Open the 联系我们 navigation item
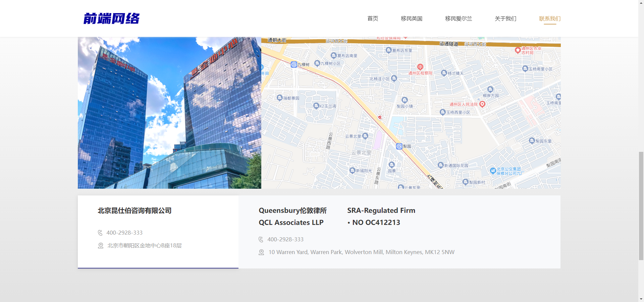The width and height of the screenshot is (644, 302). pos(550,18)
